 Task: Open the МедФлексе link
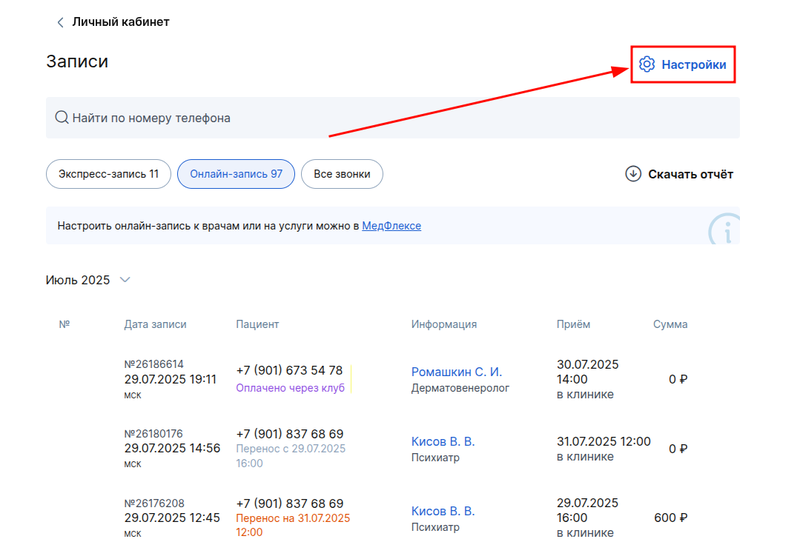pos(391,226)
